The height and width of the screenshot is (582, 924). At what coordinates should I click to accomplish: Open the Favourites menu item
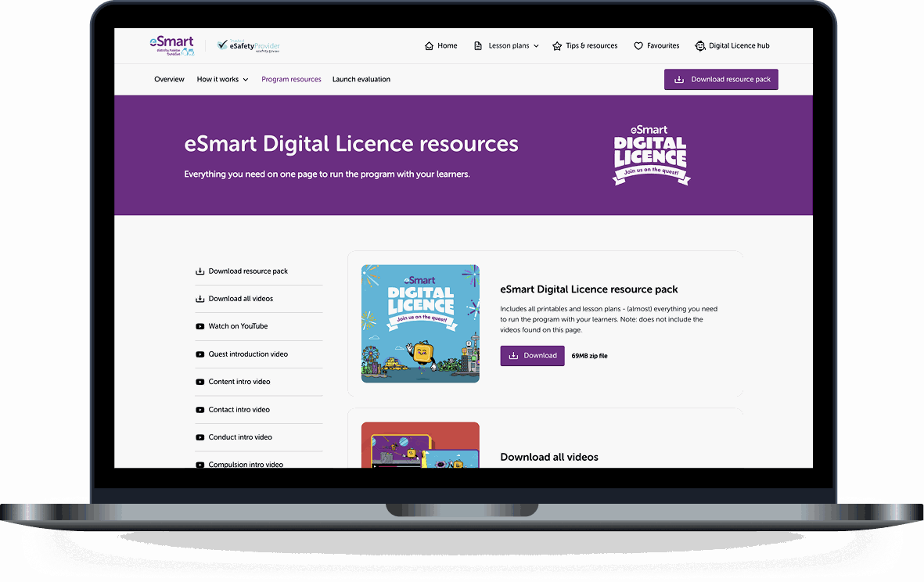click(x=656, y=46)
